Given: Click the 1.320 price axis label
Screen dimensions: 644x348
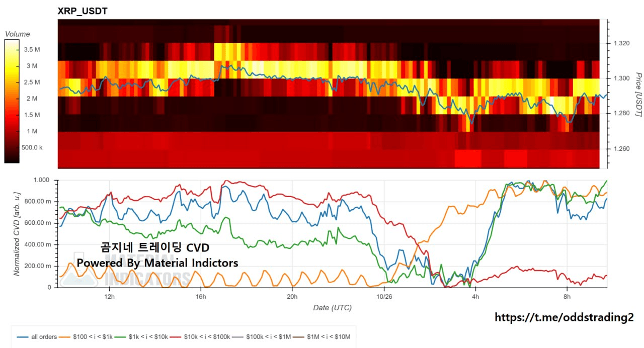Looking at the screenshot, I should click(622, 43).
